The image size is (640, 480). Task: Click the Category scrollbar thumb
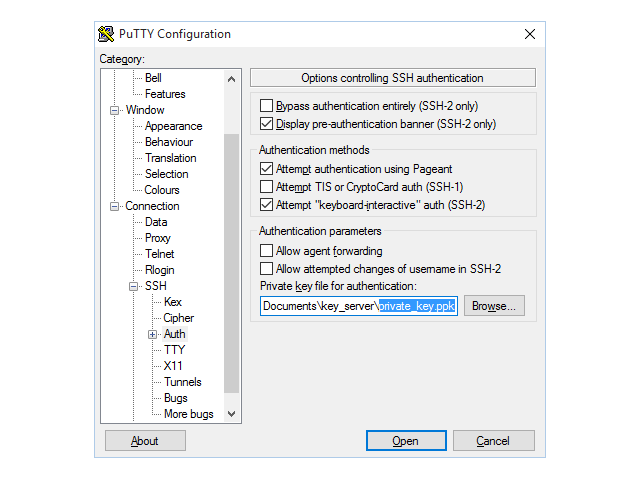click(231, 263)
